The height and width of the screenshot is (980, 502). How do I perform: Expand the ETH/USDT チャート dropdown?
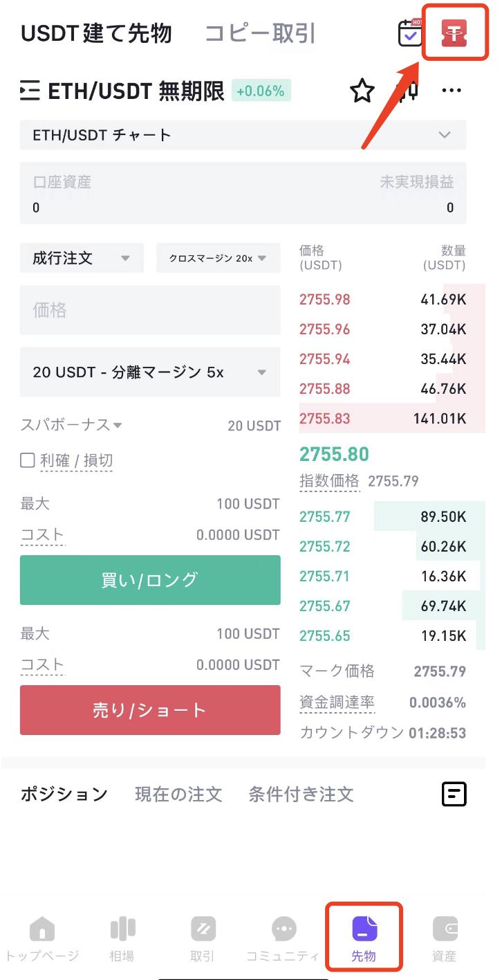point(243,135)
